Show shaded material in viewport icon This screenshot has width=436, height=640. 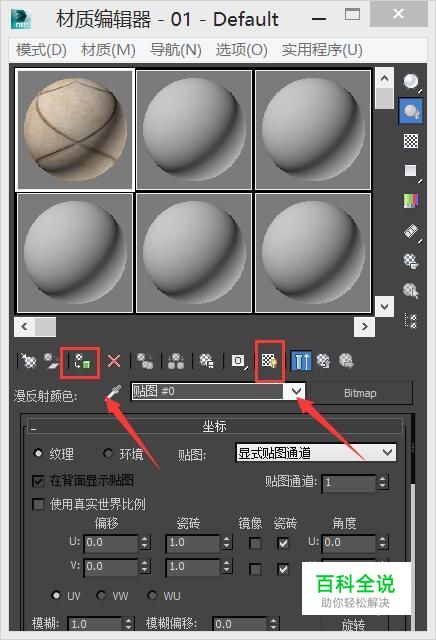[x=269, y=361]
